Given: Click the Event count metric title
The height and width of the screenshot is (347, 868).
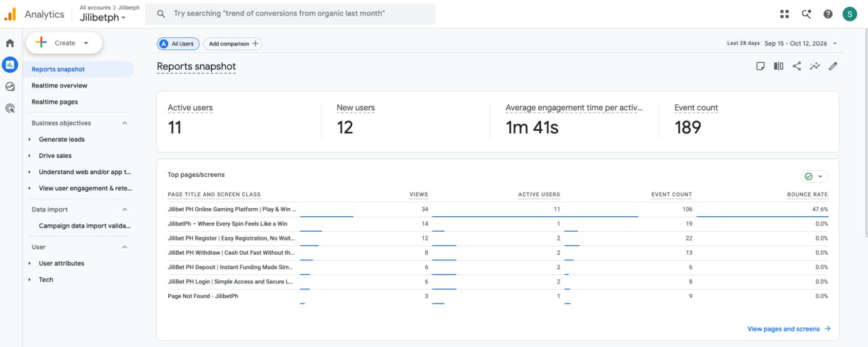Looking at the screenshot, I should click(x=696, y=108).
